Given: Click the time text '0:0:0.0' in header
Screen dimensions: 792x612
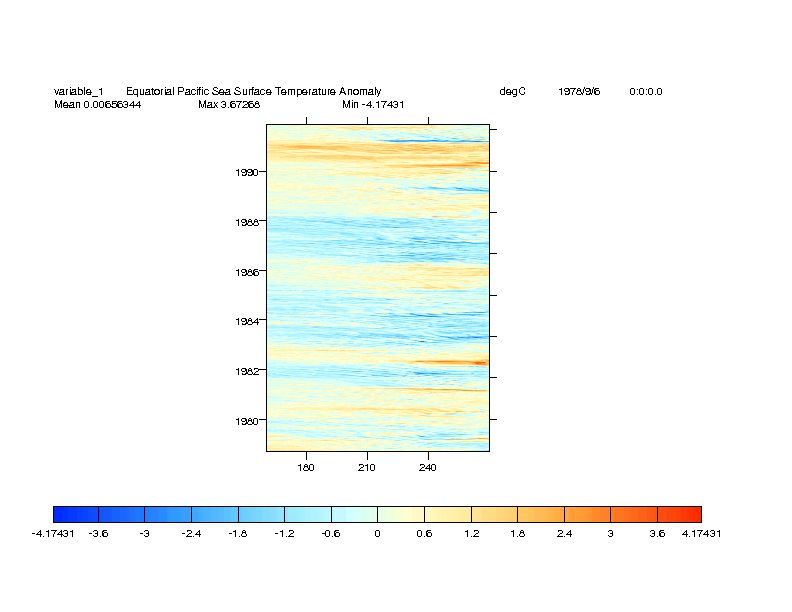Looking at the screenshot, I should 645,92.
